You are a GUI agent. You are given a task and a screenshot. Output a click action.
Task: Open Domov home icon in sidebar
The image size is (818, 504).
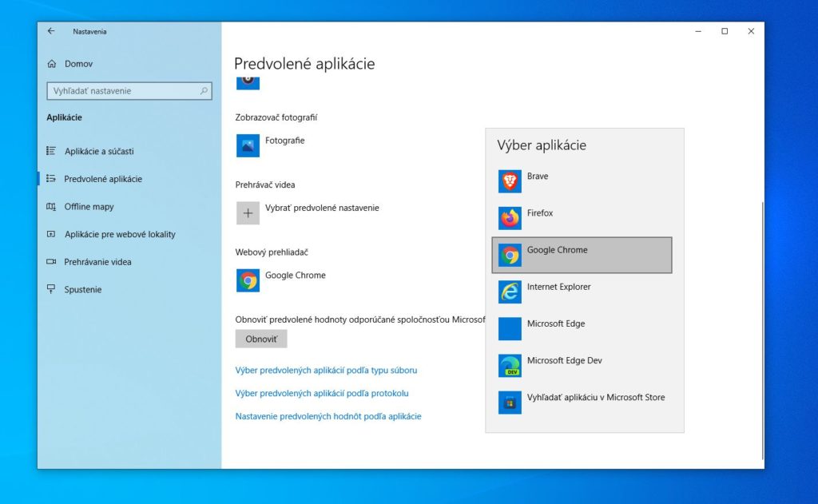[52, 64]
